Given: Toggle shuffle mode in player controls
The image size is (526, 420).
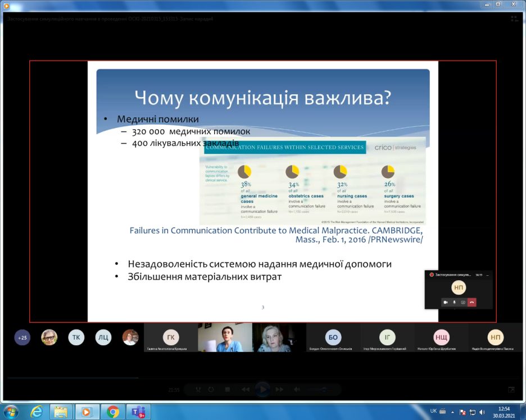Looking at the screenshot, I should 198,389.
